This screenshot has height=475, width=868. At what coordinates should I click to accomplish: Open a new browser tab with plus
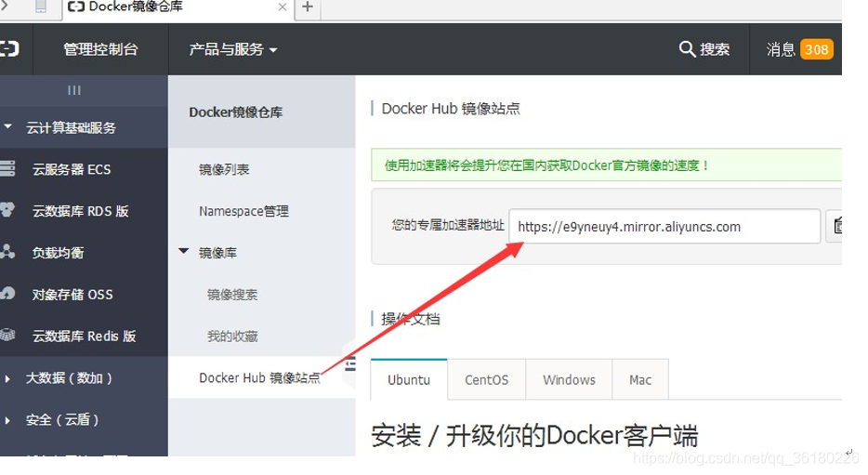[308, 7]
